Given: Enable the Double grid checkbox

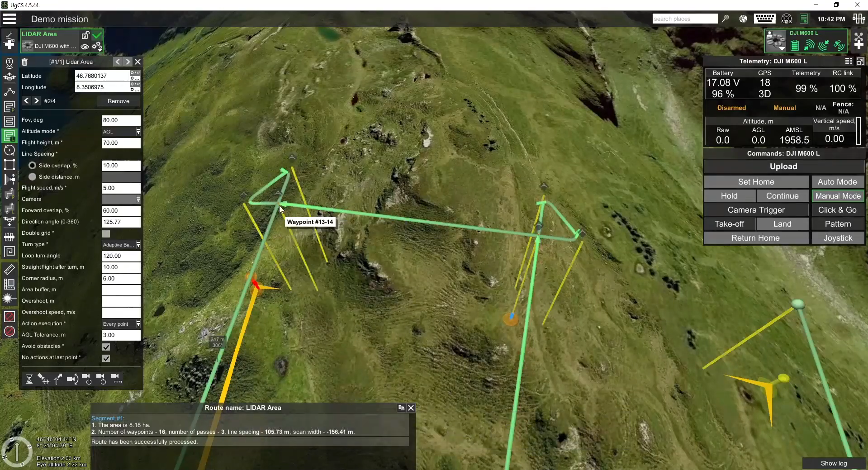Looking at the screenshot, I should (x=106, y=234).
